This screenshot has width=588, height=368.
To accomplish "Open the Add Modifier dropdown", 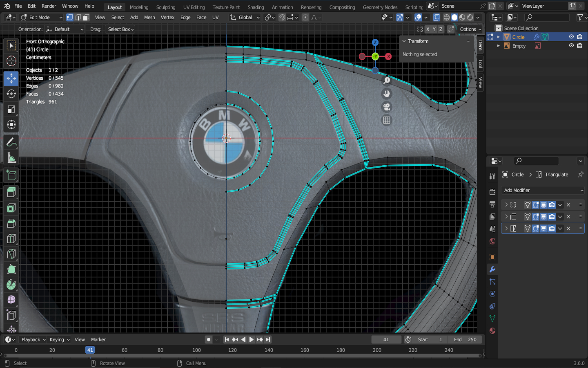I will 543,191.
